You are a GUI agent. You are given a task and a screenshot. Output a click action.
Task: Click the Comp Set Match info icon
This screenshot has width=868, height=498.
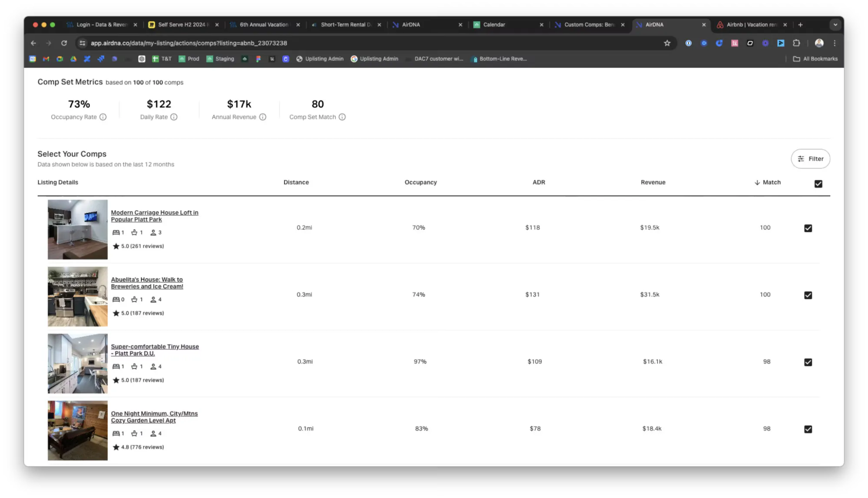point(342,117)
